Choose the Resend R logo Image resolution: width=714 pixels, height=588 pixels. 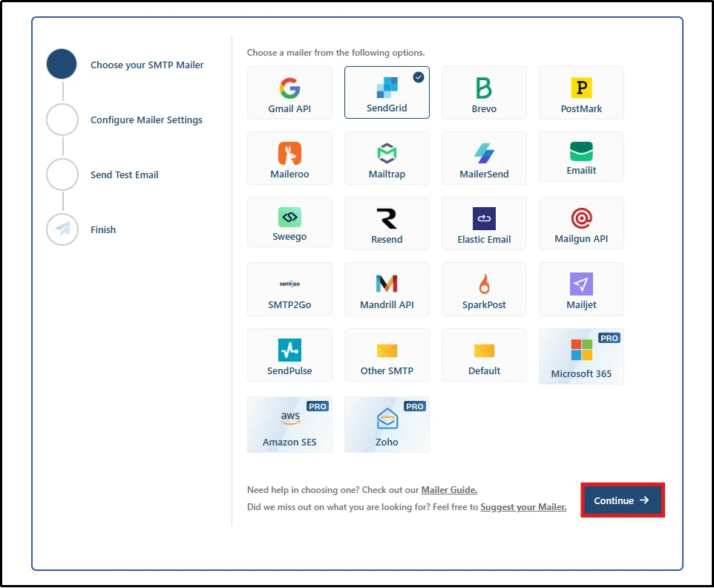[387, 218]
